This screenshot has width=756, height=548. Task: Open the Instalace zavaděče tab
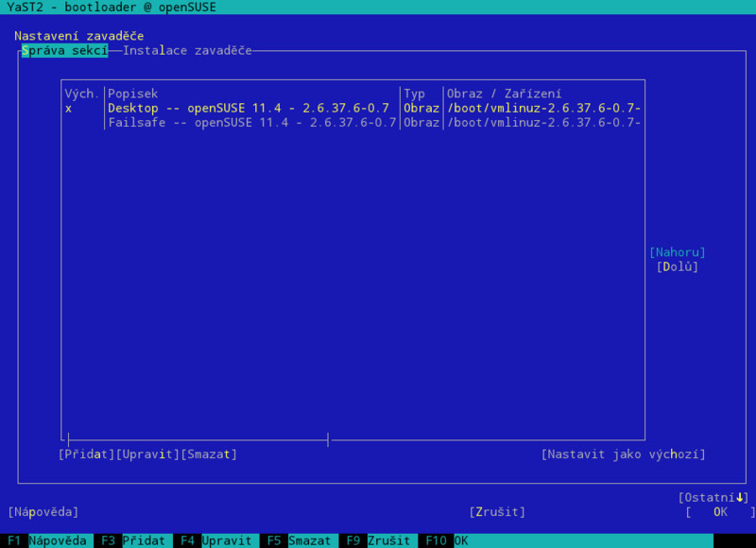coord(187,51)
